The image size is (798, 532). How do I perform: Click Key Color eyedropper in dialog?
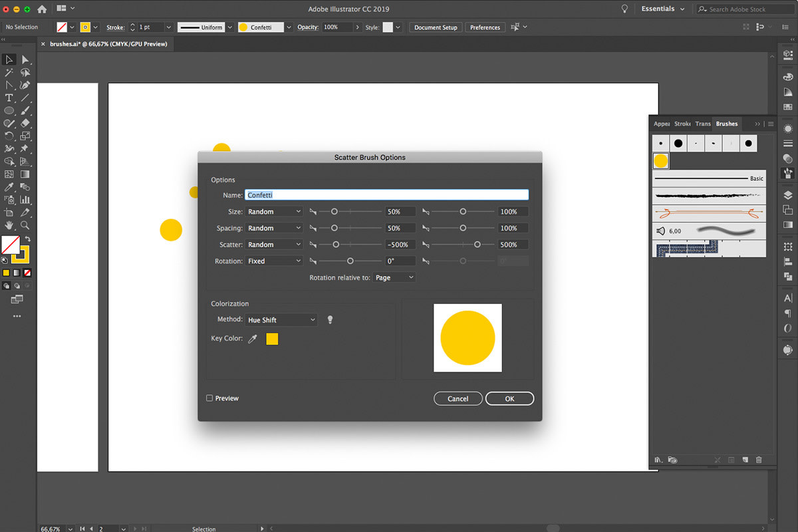pos(253,339)
